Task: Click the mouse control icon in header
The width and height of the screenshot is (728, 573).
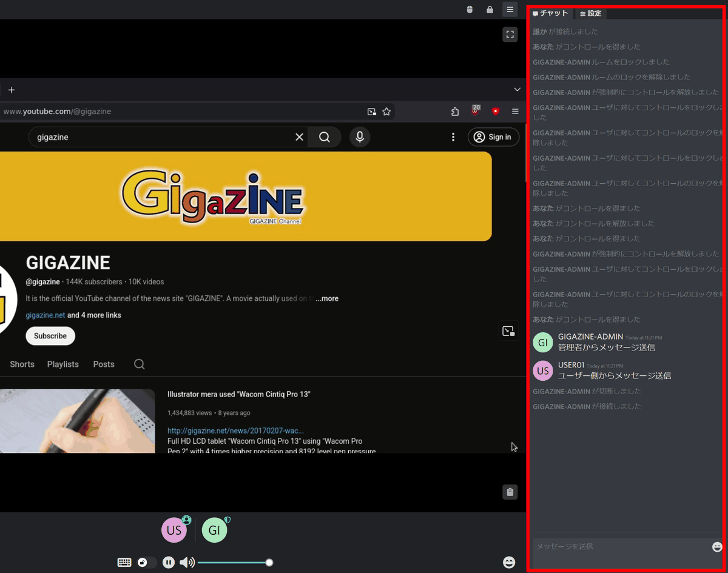Action: pyautogui.click(x=469, y=10)
